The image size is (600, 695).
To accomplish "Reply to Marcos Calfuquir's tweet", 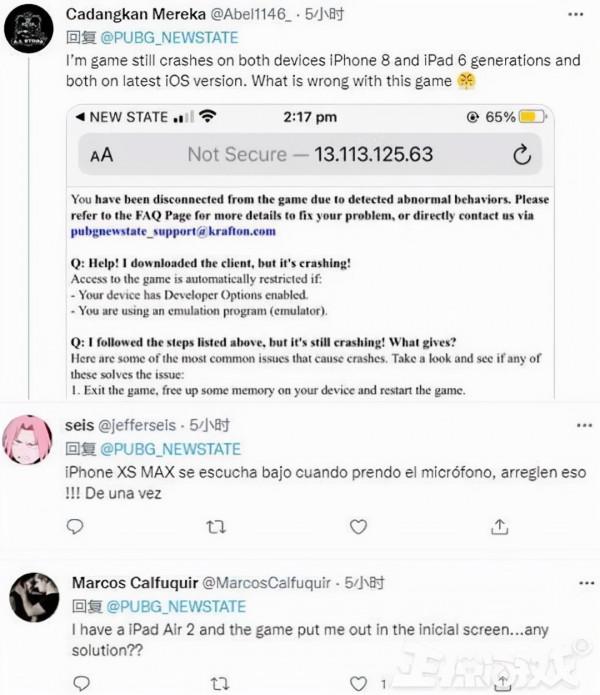I will (x=74, y=683).
